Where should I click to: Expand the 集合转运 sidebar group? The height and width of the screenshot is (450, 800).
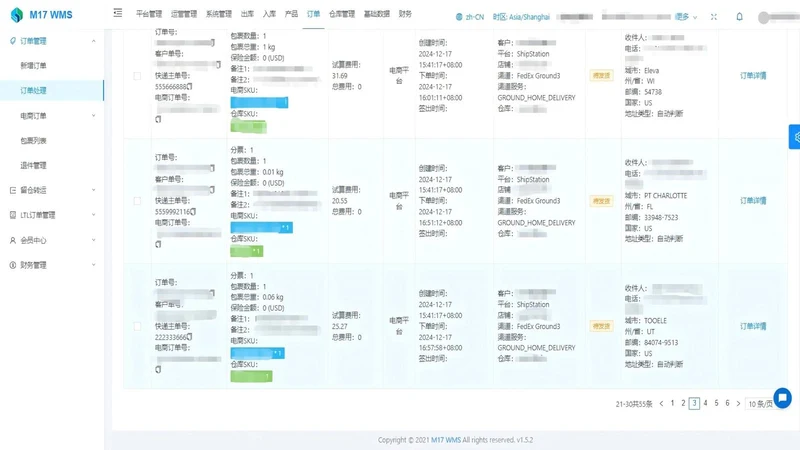tap(93, 190)
